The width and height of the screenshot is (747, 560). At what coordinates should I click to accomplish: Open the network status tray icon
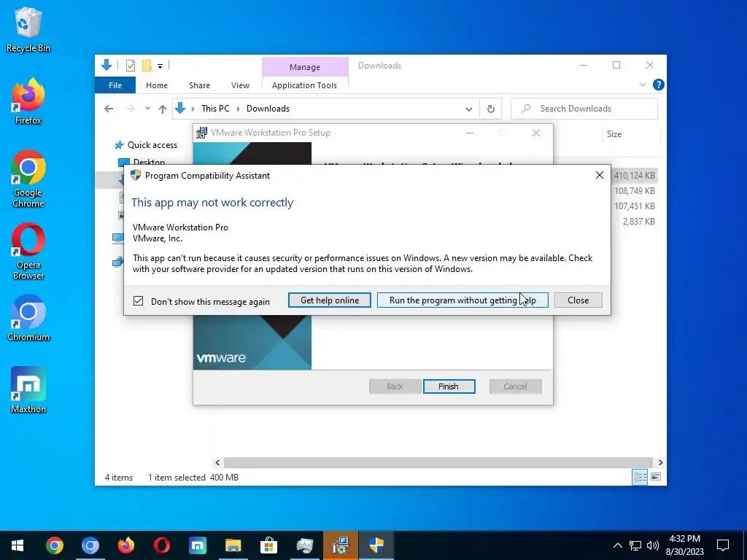point(635,545)
